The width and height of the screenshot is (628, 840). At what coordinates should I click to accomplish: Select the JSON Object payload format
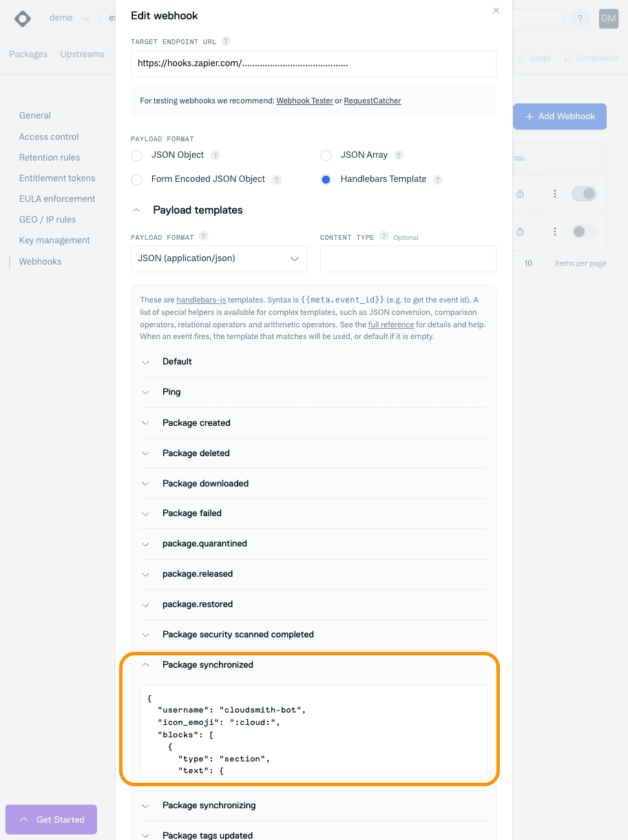pos(137,155)
